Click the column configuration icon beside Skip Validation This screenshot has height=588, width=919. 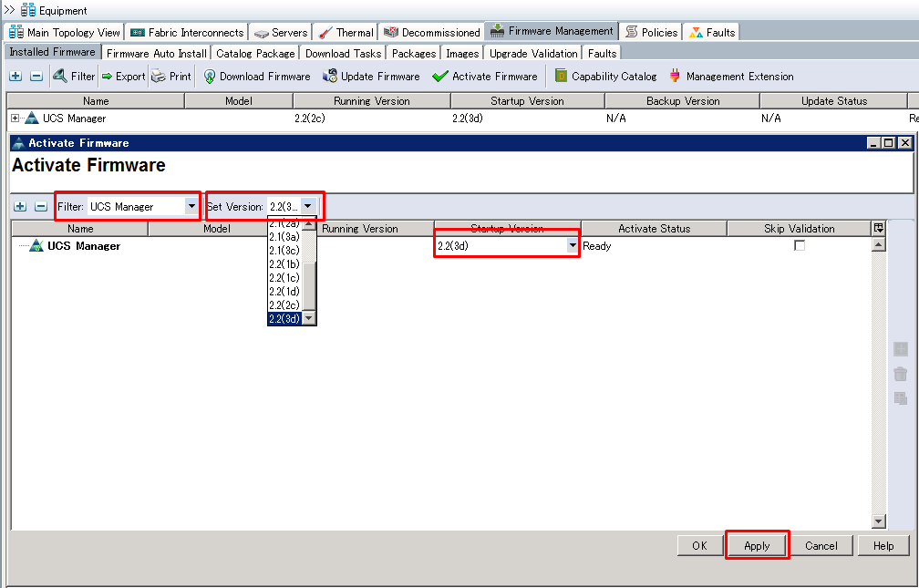[x=878, y=228]
